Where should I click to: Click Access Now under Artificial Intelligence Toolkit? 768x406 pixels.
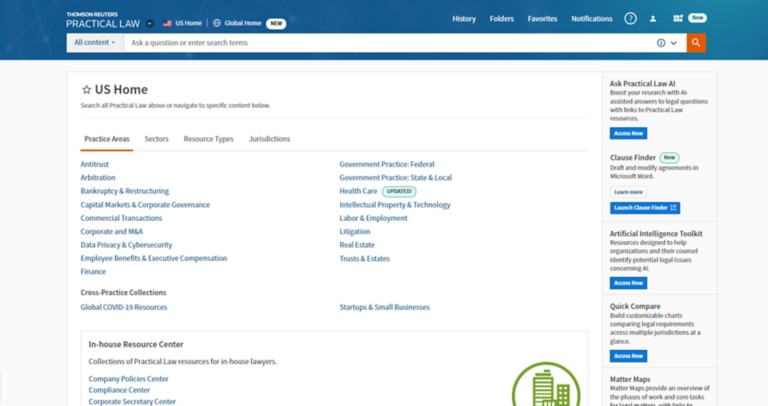628,283
